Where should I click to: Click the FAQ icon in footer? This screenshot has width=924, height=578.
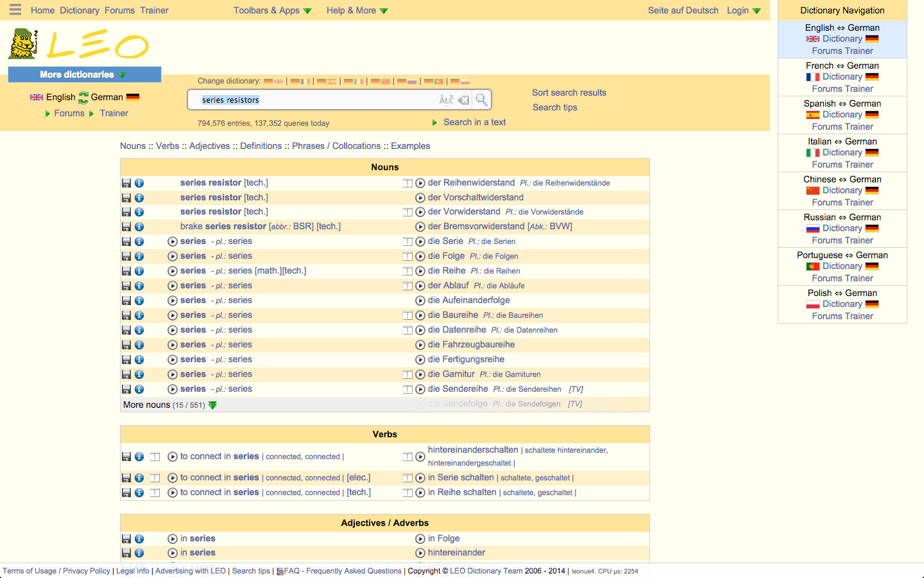tap(280, 571)
